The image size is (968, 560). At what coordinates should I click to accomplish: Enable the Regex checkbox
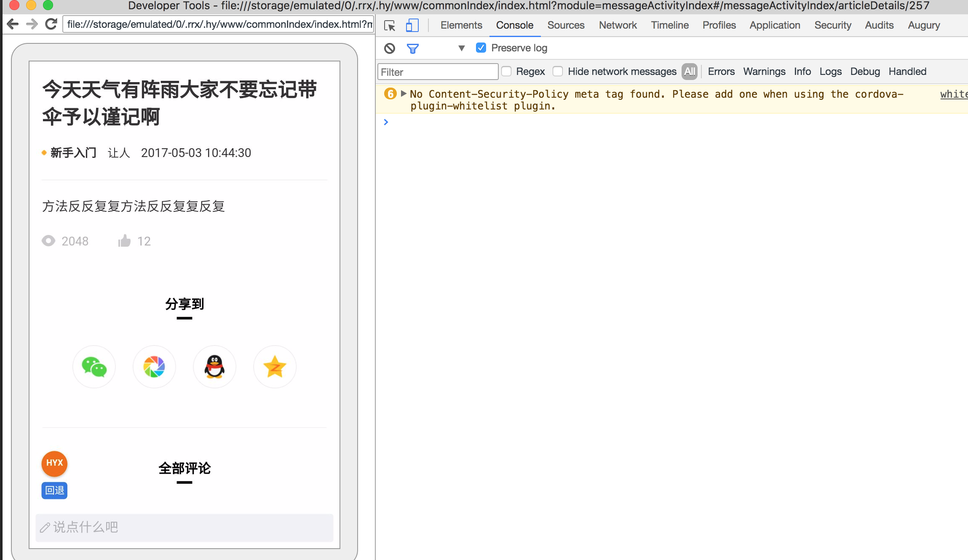point(506,72)
